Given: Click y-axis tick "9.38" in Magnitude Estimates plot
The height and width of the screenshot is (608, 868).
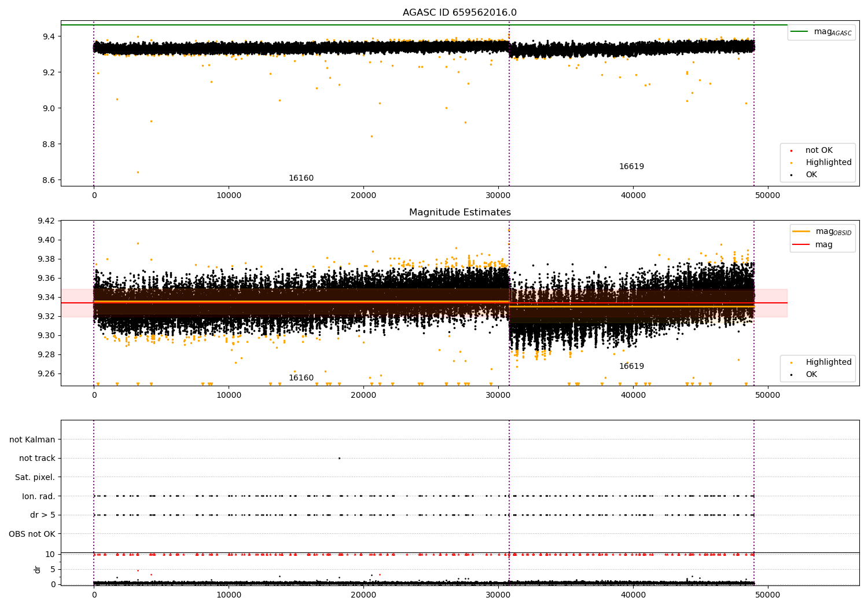Looking at the screenshot, I should (x=46, y=259).
